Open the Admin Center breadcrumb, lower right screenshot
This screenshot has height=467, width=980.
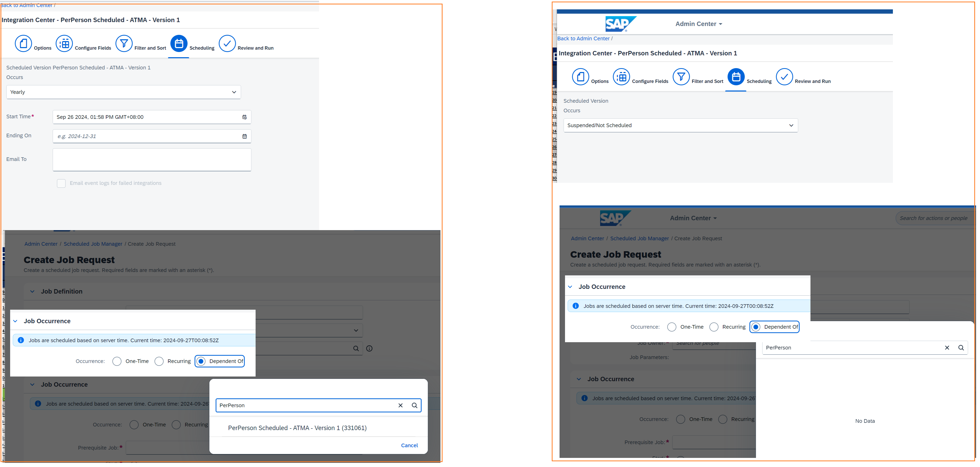point(587,239)
